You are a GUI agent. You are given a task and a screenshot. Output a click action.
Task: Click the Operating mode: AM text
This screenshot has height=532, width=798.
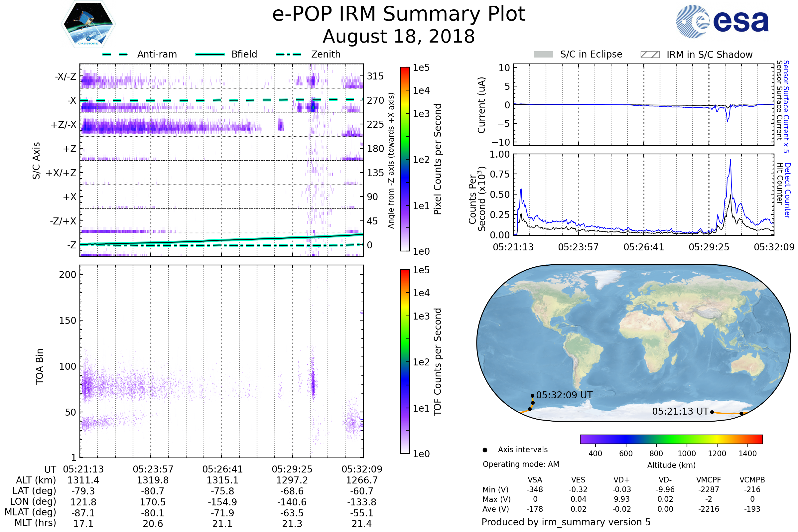(x=521, y=464)
